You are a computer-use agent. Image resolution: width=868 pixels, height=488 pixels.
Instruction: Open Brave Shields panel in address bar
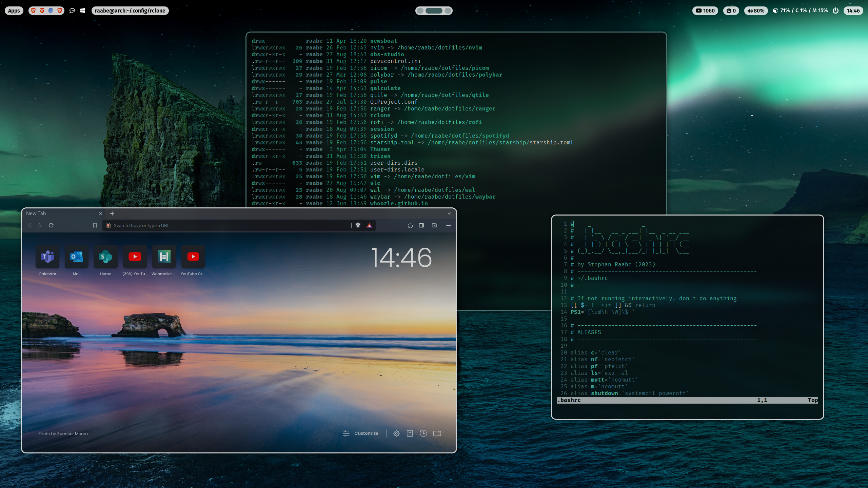click(358, 225)
